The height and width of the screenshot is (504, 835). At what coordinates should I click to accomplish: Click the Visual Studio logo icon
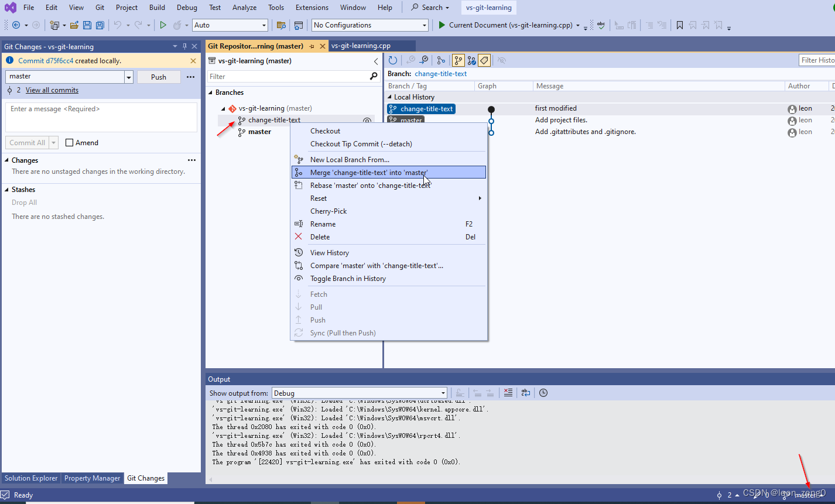tap(11, 8)
